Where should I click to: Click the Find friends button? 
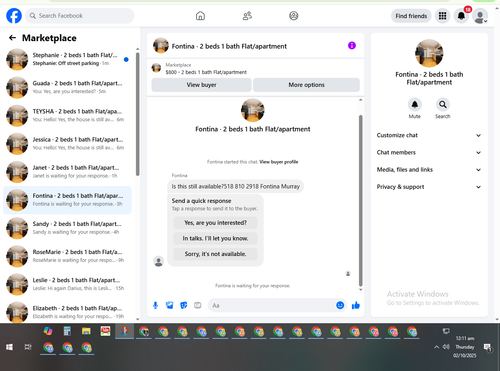tap(411, 16)
